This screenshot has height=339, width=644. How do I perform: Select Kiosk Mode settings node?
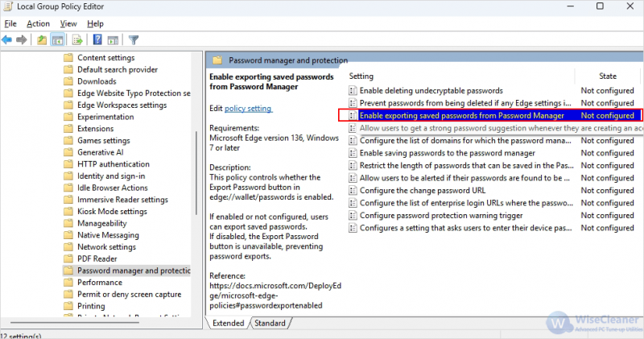click(112, 212)
